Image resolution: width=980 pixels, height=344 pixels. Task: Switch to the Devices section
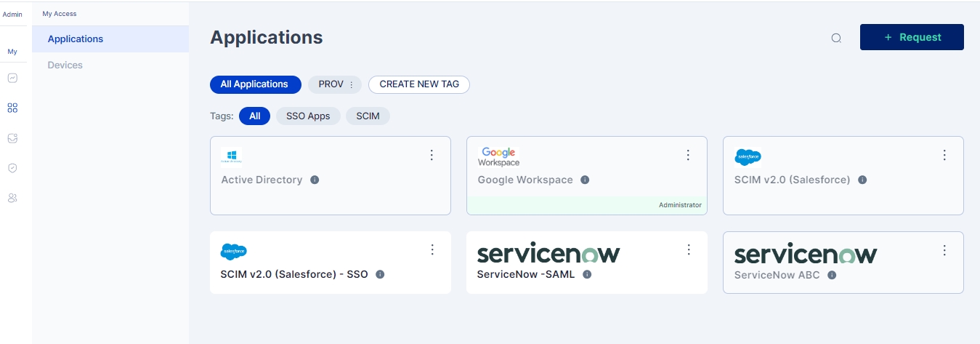[x=65, y=65]
